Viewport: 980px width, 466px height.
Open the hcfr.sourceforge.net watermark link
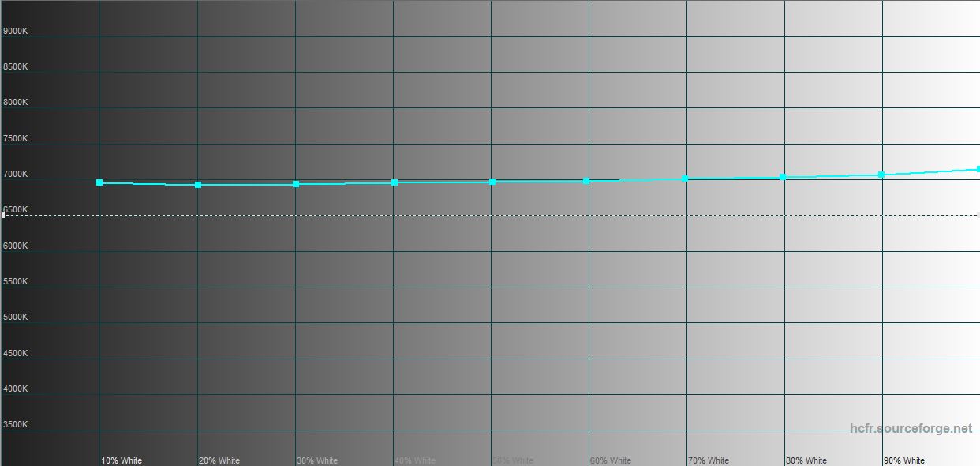[911, 428]
